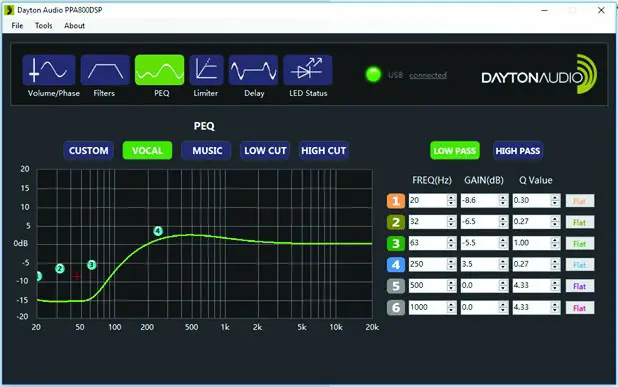The width and height of the screenshot is (618, 387).
Task: Click the GAIN(dB) column header
Action: tap(484, 180)
